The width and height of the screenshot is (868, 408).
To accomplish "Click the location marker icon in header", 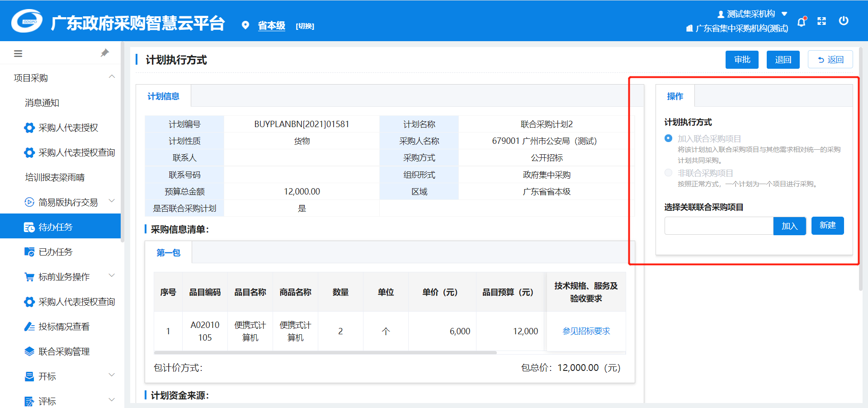I will coord(245,25).
